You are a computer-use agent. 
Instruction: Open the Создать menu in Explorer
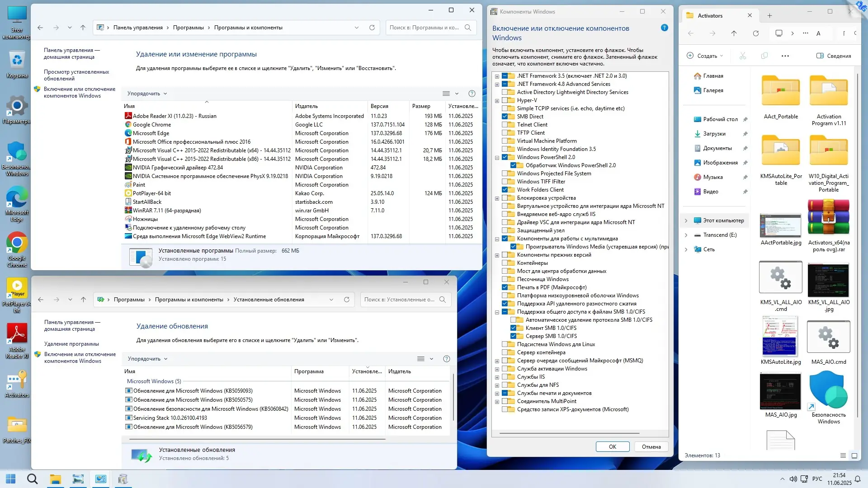(x=705, y=56)
